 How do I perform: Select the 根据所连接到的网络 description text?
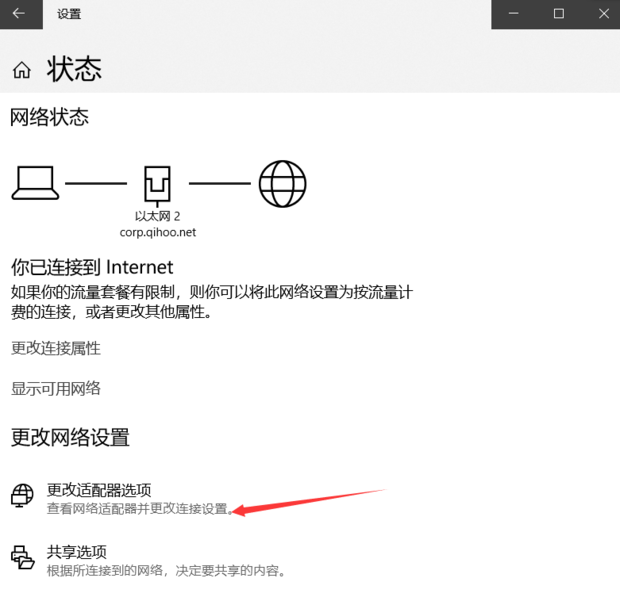(166, 571)
